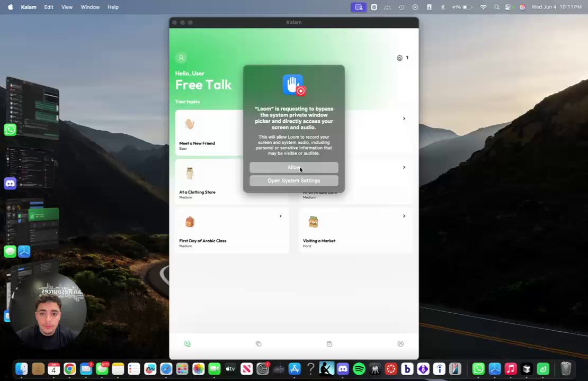Screen dimensions: 588x381
Task: Open Mail from the dock
Action: click(x=86, y=369)
